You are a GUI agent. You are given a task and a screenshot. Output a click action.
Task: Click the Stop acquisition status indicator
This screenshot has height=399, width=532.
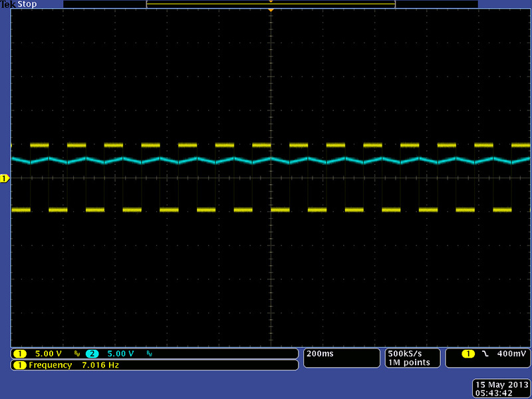click(27, 4)
